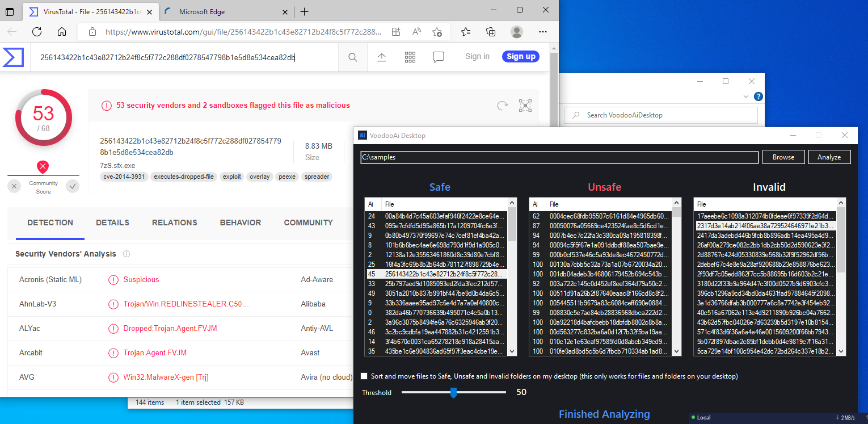Open Edge Settings and more menu

(542, 32)
